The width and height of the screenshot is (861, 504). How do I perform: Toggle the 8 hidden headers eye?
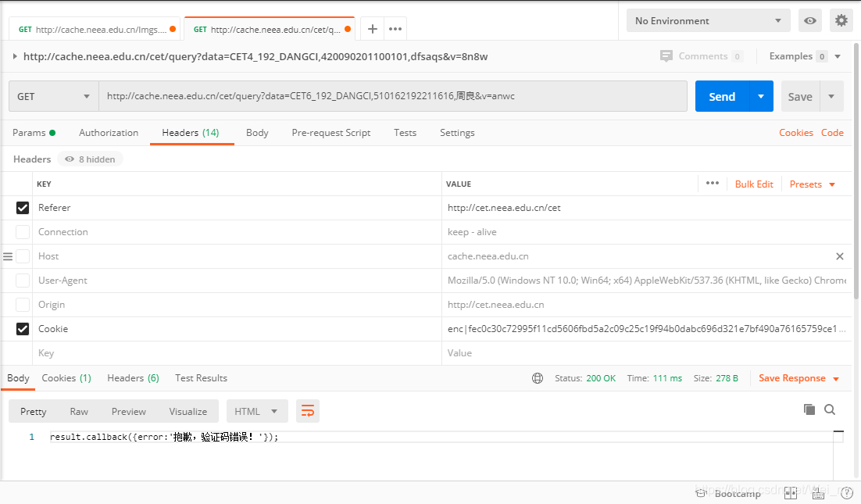coord(70,159)
